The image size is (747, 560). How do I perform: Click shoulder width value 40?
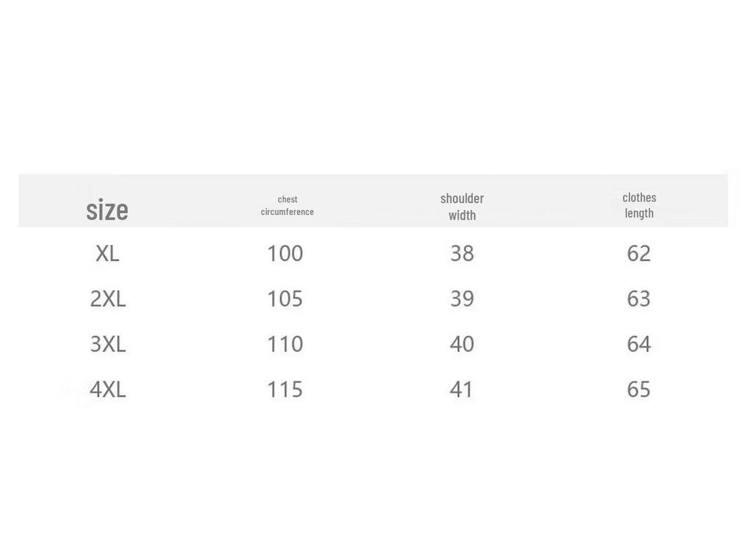pyautogui.click(x=462, y=344)
